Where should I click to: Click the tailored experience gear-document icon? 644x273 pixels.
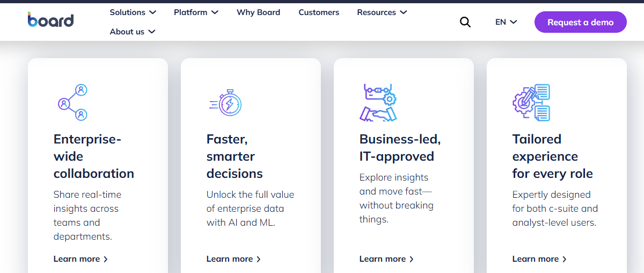[x=531, y=102]
